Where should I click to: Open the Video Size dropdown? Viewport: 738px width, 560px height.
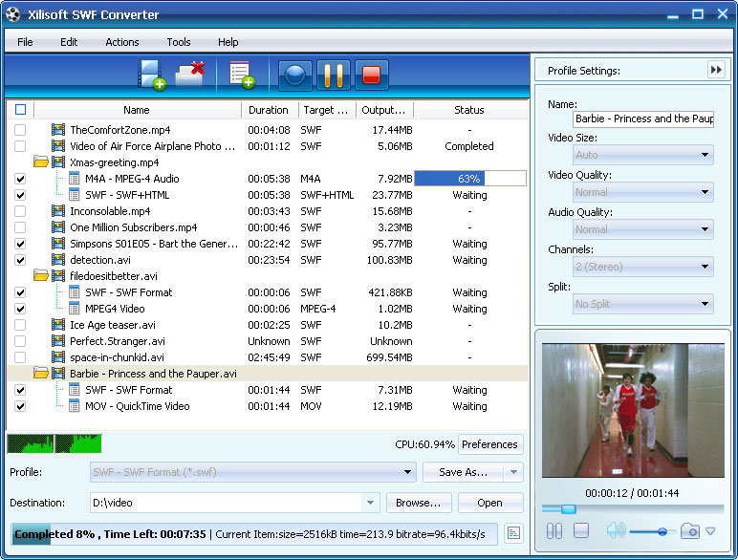pyautogui.click(x=643, y=155)
